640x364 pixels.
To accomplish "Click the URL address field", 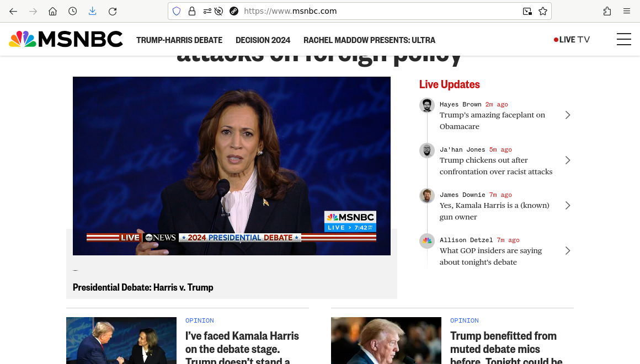I will (x=375, y=11).
